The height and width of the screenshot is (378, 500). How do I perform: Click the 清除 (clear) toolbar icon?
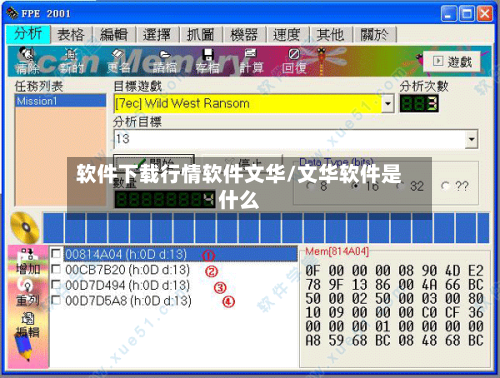(x=27, y=61)
